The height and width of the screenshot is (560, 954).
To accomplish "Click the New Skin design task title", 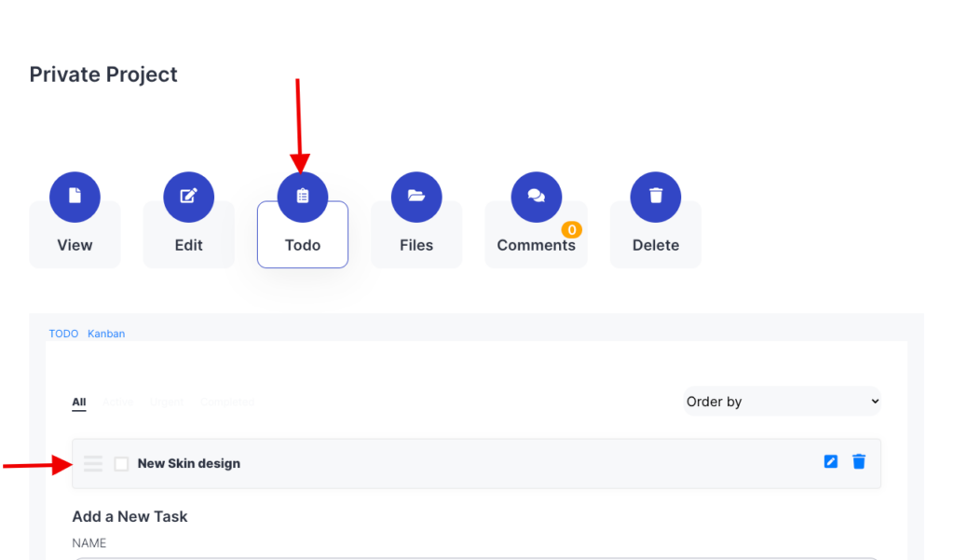I will tap(189, 463).
